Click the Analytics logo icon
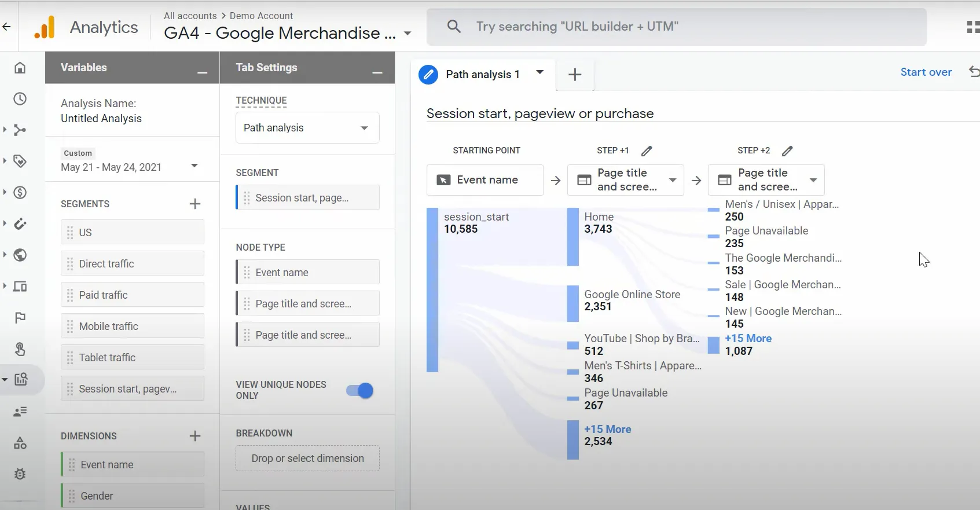The height and width of the screenshot is (510, 980). click(45, 27)
